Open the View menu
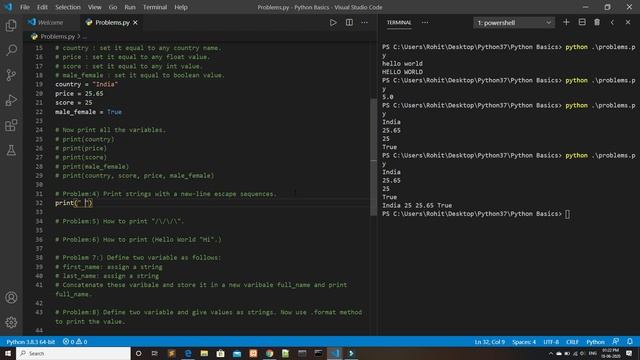The height and width of the screenshot is (360, 640). 94,7
